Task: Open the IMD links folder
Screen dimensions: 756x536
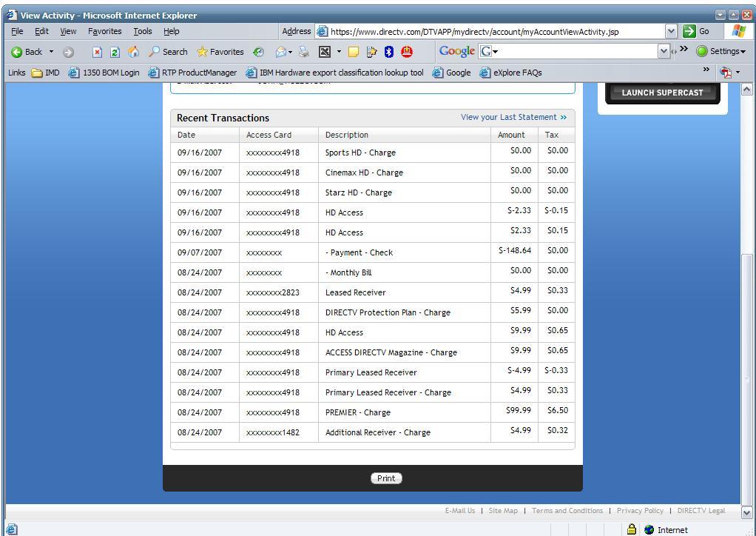Action: pyautogui.click(x=46, y=73)
